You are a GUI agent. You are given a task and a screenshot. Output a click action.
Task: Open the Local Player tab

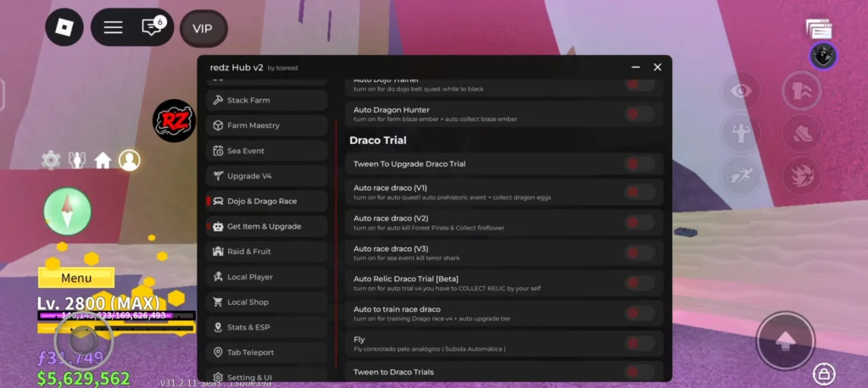[267, 277]
